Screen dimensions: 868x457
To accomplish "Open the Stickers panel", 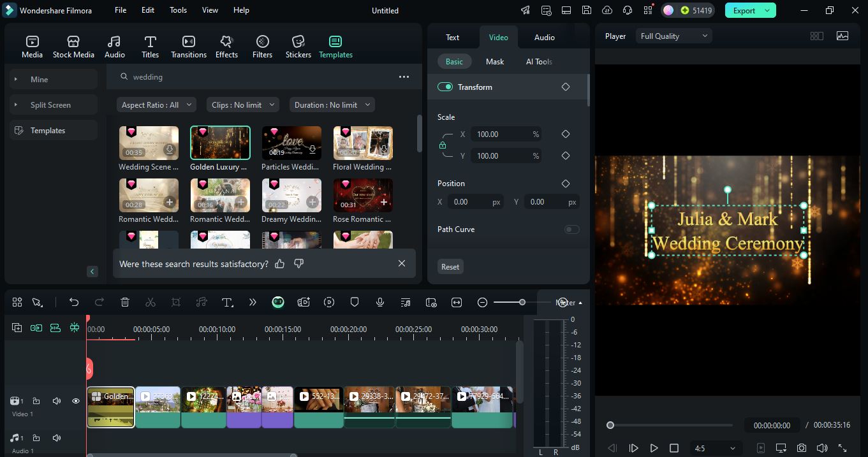I will [x=298, y=45].
